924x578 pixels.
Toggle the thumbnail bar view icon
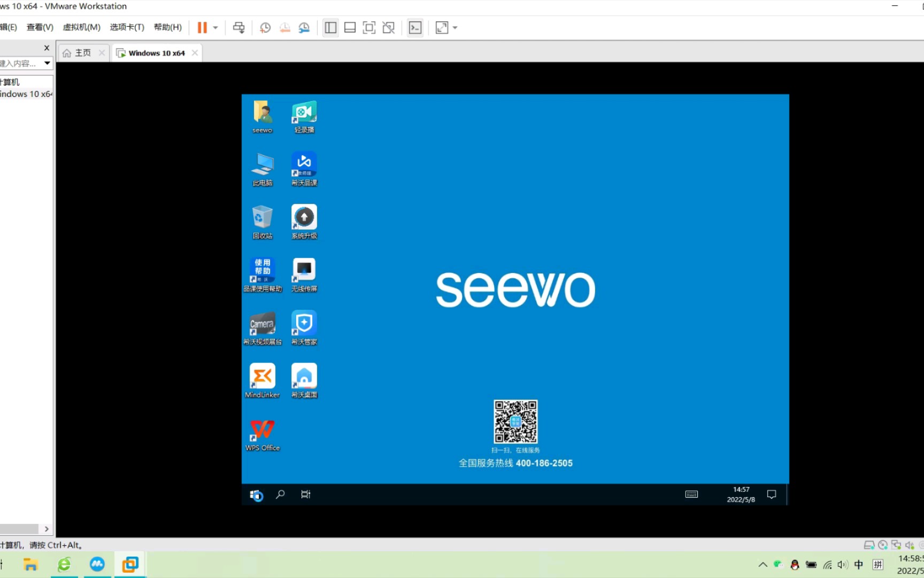[350, 28]
